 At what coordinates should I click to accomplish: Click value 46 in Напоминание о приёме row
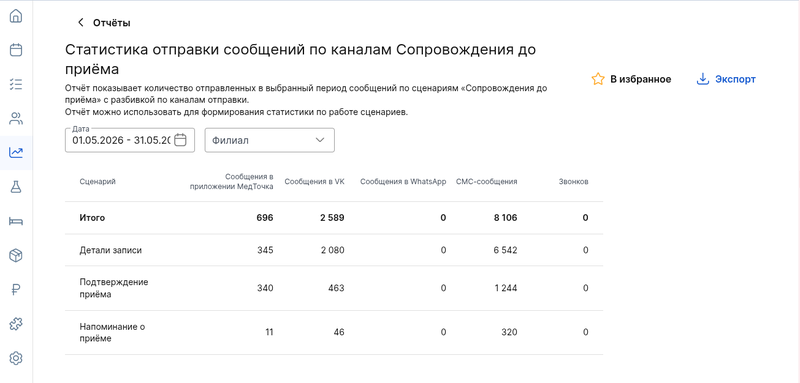tap(338, 332)
